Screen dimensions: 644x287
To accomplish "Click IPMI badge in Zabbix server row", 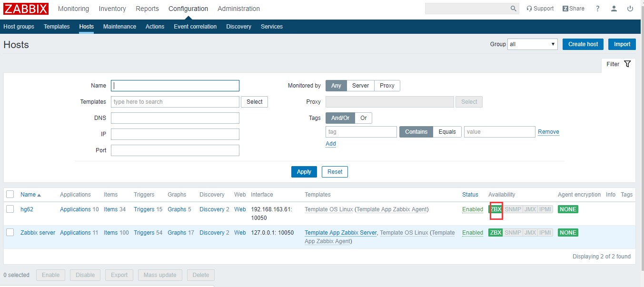I will point(545,233).
